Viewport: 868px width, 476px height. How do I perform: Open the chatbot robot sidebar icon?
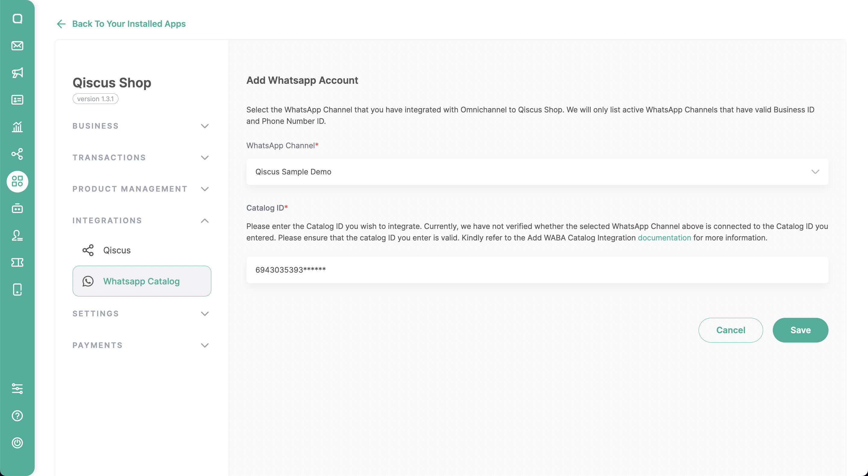click(x=17, y=208)
